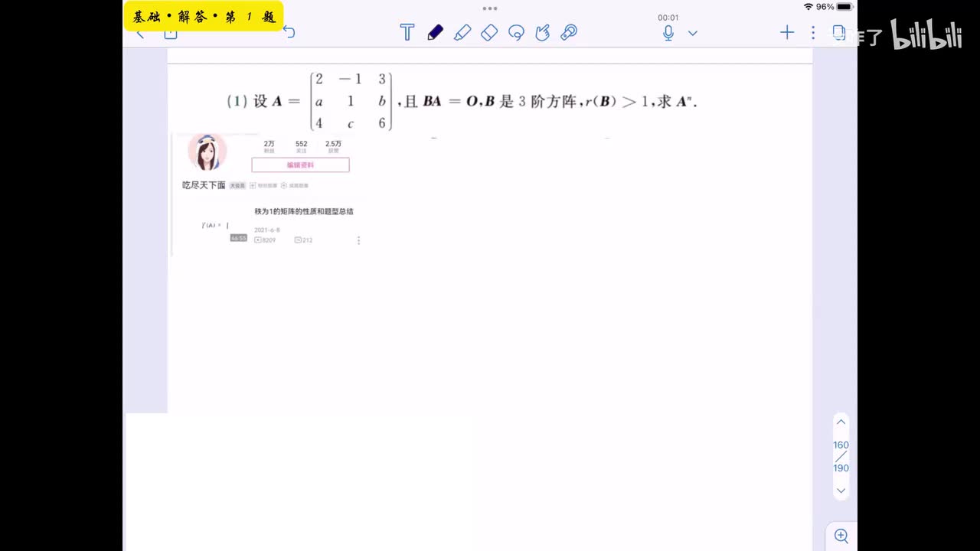Go to next page with down chevron
This screenshot has height=551, width=980.
coord(841,491)
